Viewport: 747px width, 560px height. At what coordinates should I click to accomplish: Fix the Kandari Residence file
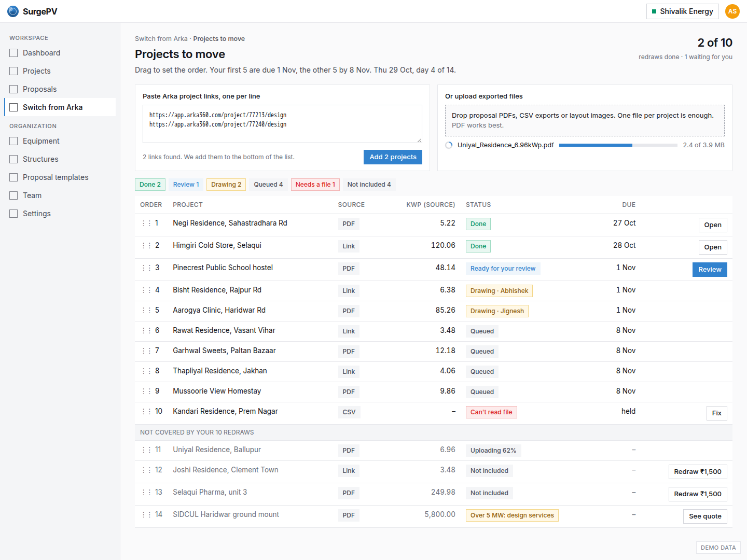[717, 413]
